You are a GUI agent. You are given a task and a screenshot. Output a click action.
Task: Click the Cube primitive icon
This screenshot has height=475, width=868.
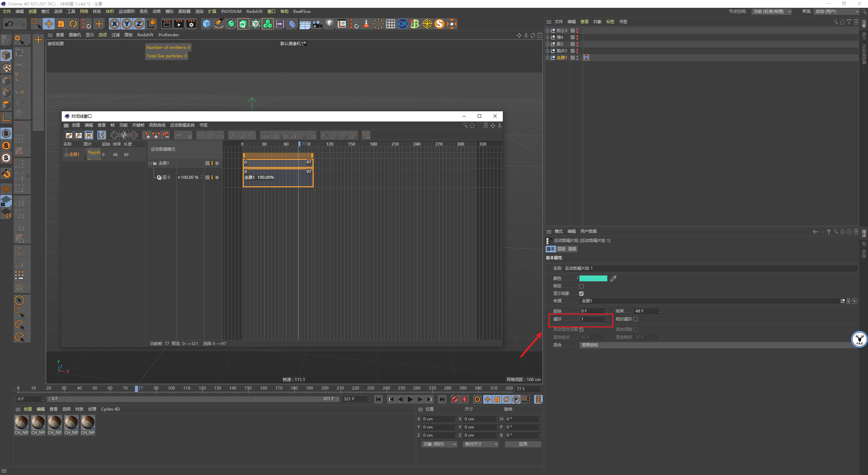pyautogui.click(x=206, y=24)
